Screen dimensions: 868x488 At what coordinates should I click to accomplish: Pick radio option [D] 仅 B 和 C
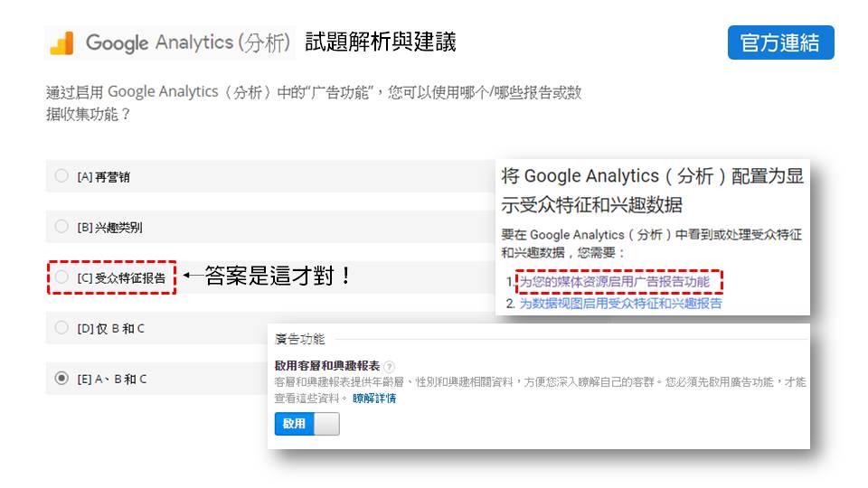[x=61, y=327]
